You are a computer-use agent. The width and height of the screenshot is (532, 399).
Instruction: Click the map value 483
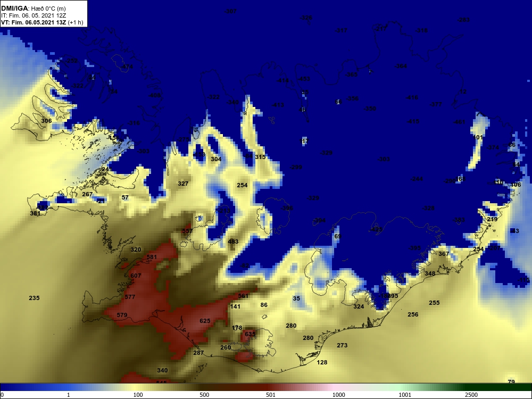click(x=233, y=242)
